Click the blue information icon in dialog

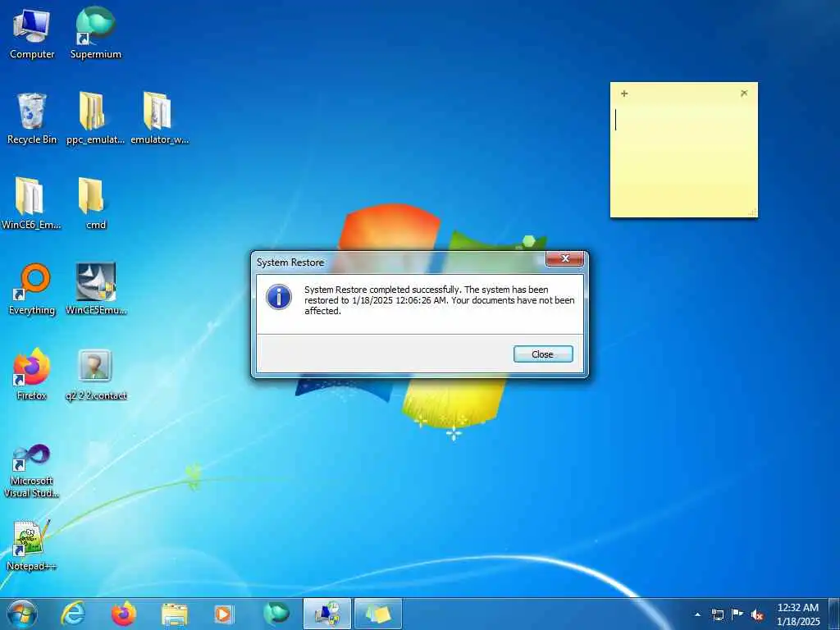(x=279, y=297)
